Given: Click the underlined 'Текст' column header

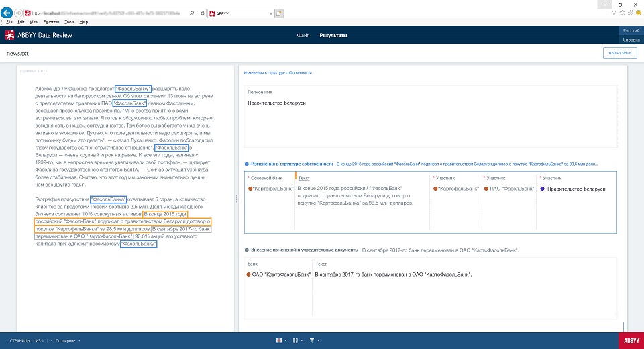Looking at the screenshot, I should tap(304, 178).
